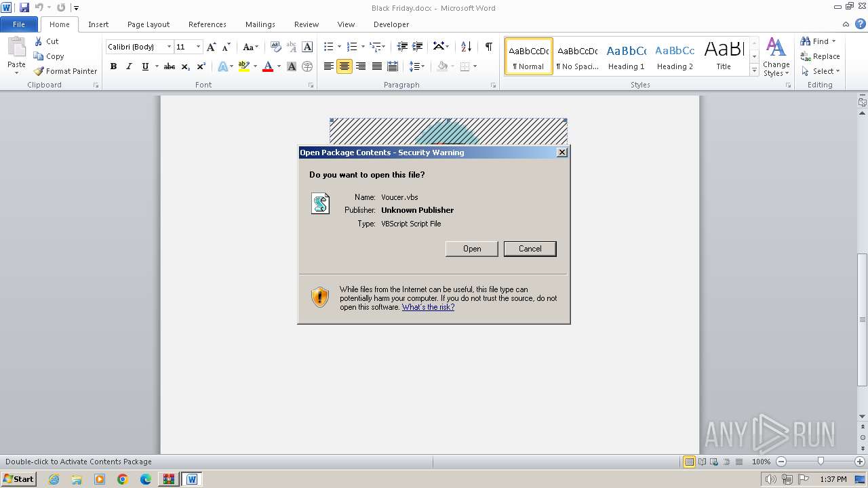Apply the red font color swatch
Screen dimensions: 868x488
tap(268, 66)
